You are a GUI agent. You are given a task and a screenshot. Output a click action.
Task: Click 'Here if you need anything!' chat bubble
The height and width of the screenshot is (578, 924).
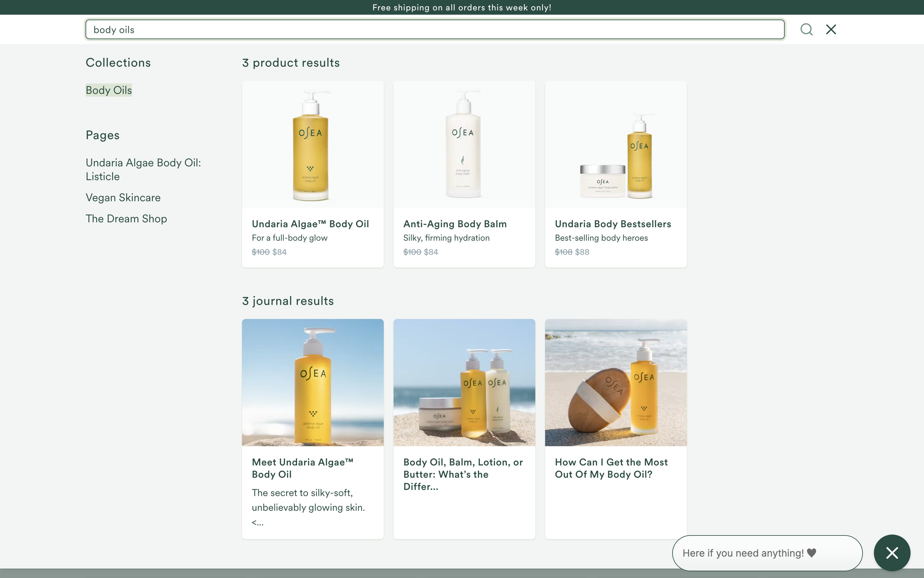pyautogui.click(x=767, y=553)
